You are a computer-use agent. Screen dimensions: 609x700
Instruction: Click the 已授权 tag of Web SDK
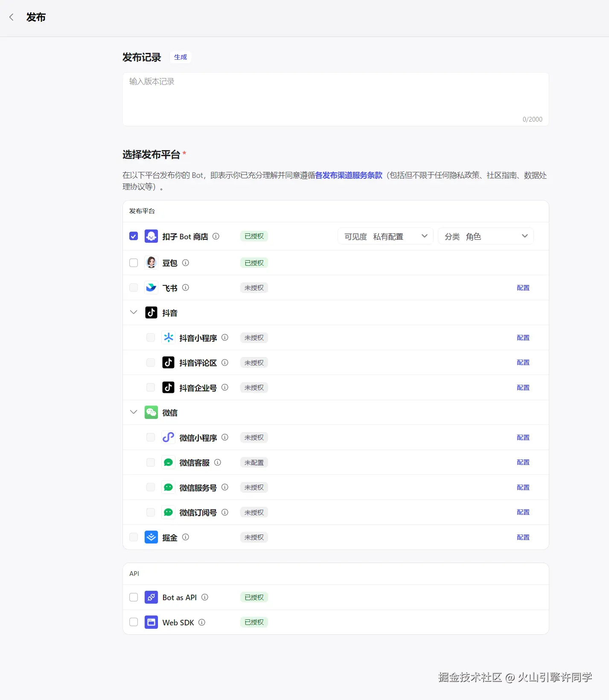tap(254, 622)
